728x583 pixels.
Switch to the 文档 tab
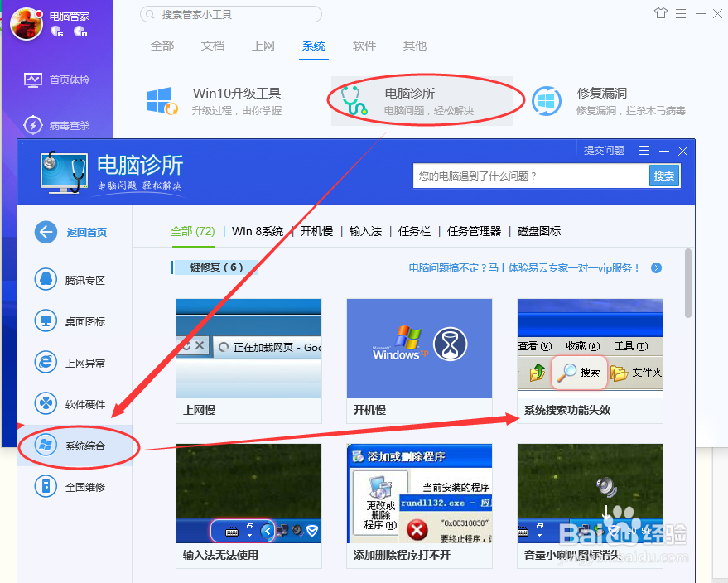coord(213,46)
